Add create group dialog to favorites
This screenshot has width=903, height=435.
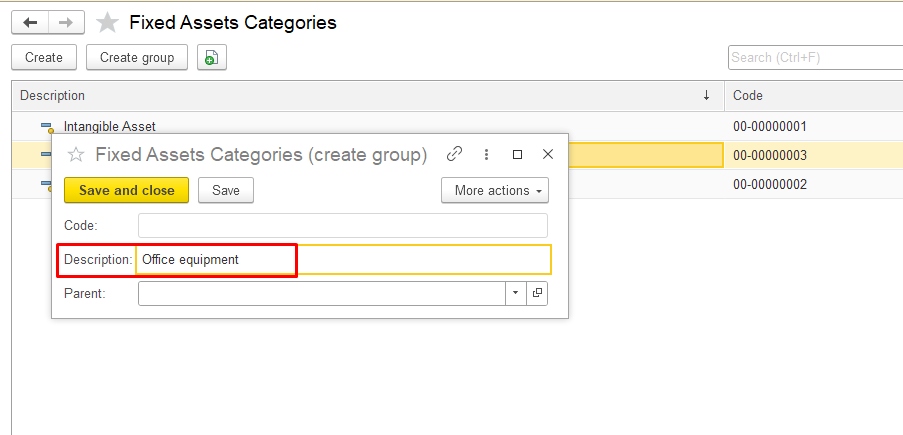tap(75, 155)
